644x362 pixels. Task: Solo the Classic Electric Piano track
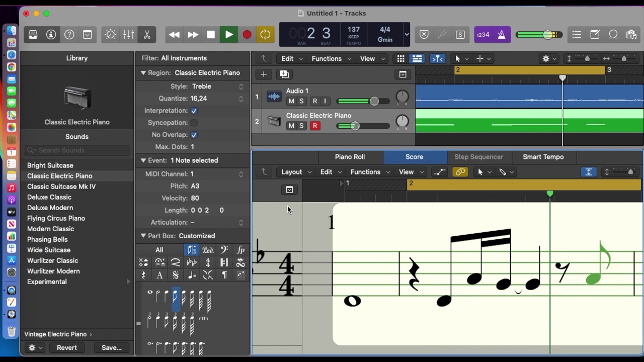[x=301, y=126]
